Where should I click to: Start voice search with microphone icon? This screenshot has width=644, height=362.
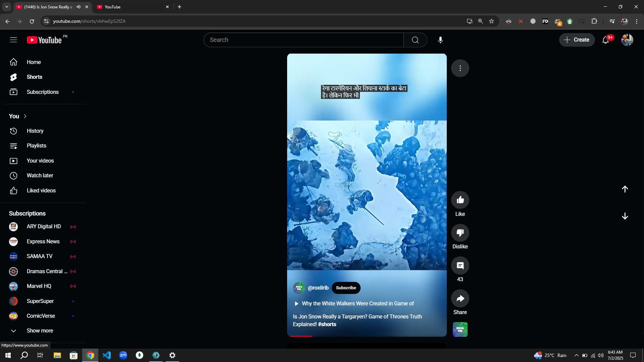point(440,40)
